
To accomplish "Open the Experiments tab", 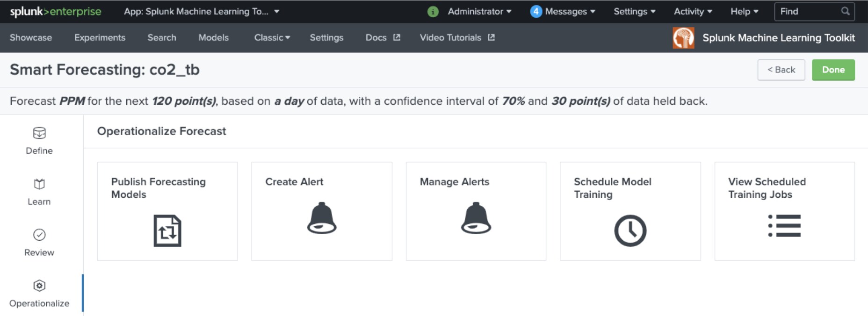I will [x=100, y=37].
